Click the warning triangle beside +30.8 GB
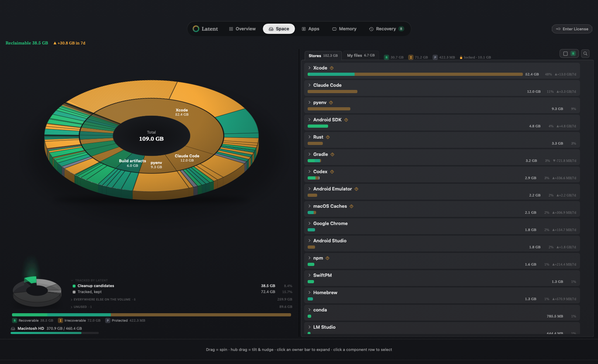Screen dimensions: 598x364 pyautogui.click(x=55, y=43)
